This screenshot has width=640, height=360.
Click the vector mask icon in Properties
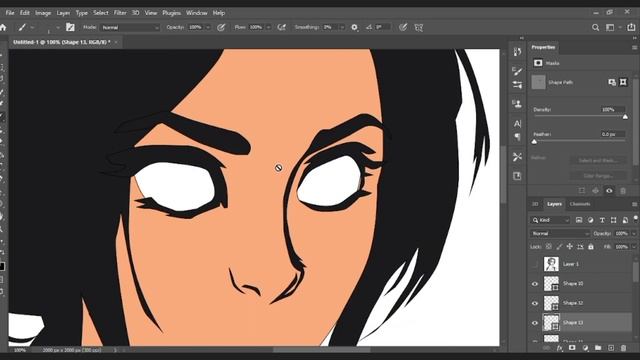coord(623,82)
